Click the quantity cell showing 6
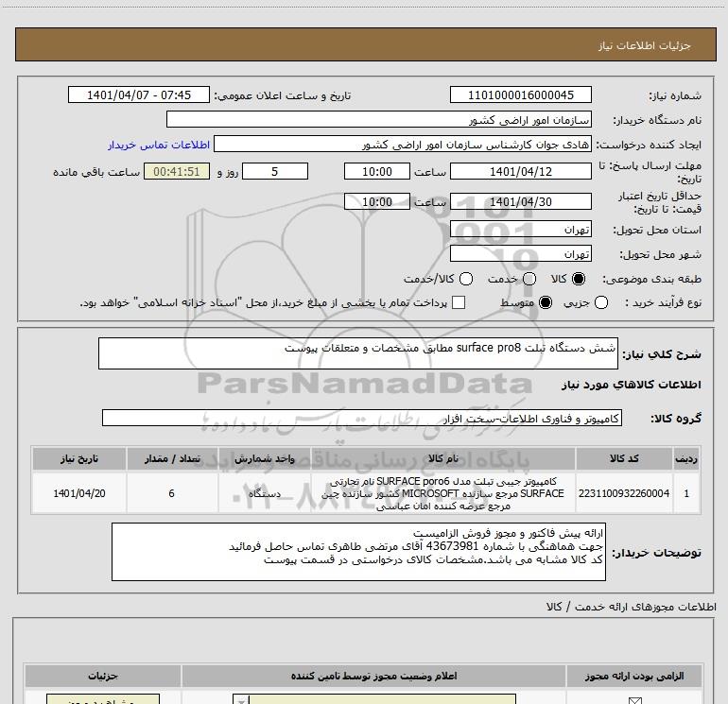This screenshot has height=704, width=728. pyautogui.click(x=172, y=493)
